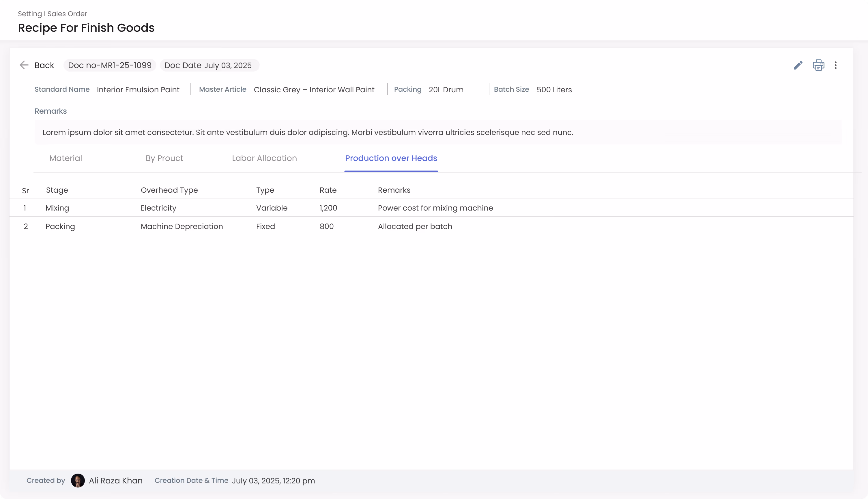Image resolution: width=868 pixels, height=499 pixels.
Task: Select the Mixing stage cell
Action: tap(57, 208)
